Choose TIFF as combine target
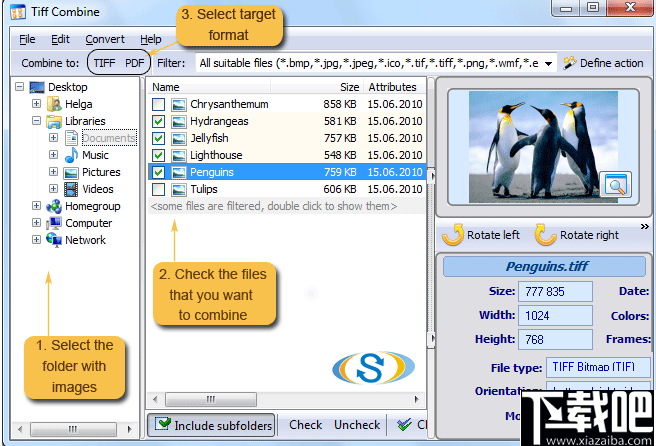The height and width of the screenshot is (446, 656). pos(104,63)
